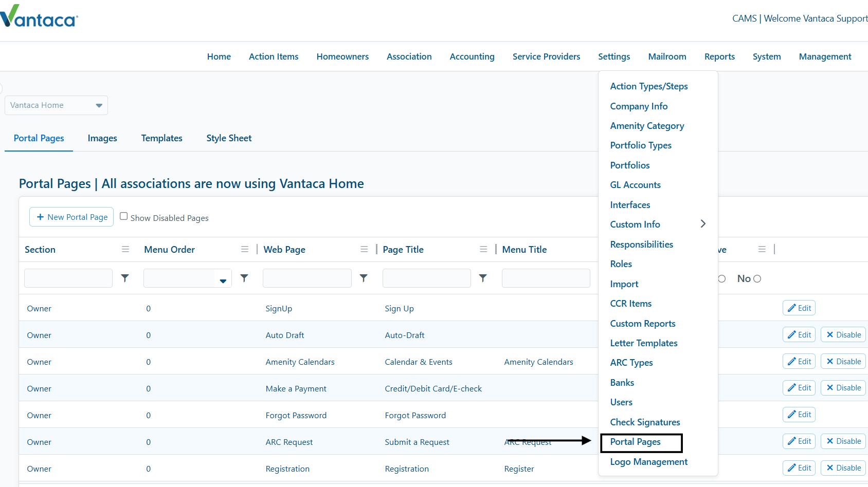This screenshot has height=487, width=868.
Task: Click the 'Credit/Debit Card/E-check' page title cell
Action: 433,389
